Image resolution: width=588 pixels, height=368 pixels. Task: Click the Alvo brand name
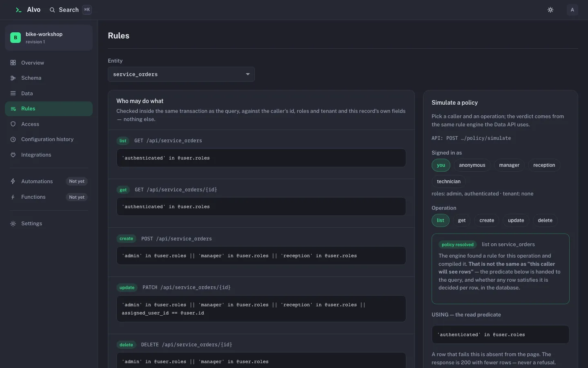click(33, 10)
